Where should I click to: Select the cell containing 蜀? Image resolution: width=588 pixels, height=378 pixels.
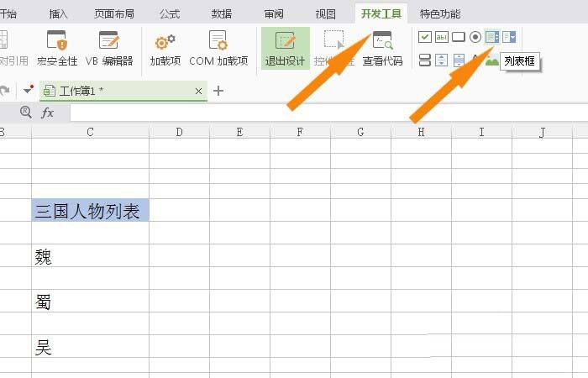[91, 301]
